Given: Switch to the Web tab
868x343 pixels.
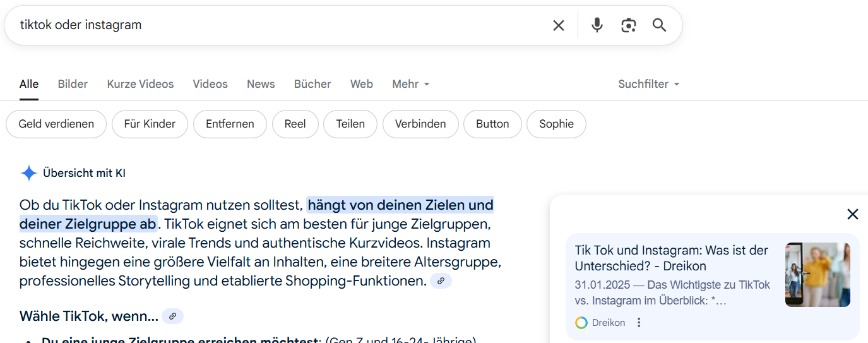Looking at the screenshot, I should point(362,84).
